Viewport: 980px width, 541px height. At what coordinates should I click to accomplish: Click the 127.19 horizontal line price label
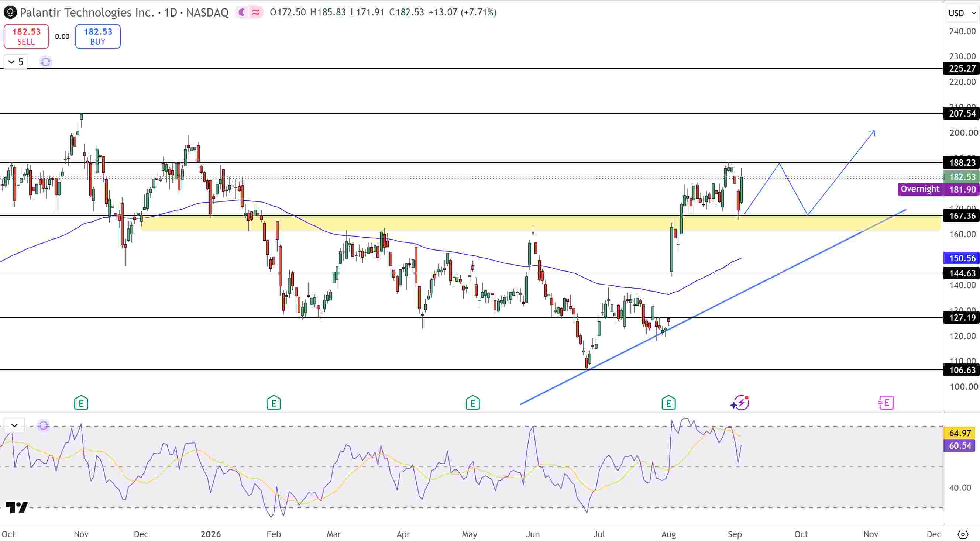pos(962,317)
